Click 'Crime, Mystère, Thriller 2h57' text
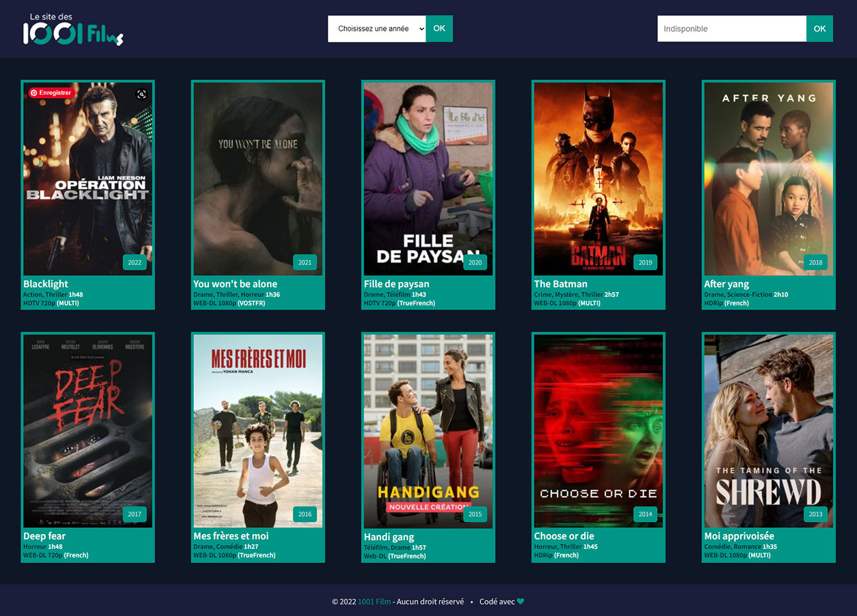 coord(576,294)
